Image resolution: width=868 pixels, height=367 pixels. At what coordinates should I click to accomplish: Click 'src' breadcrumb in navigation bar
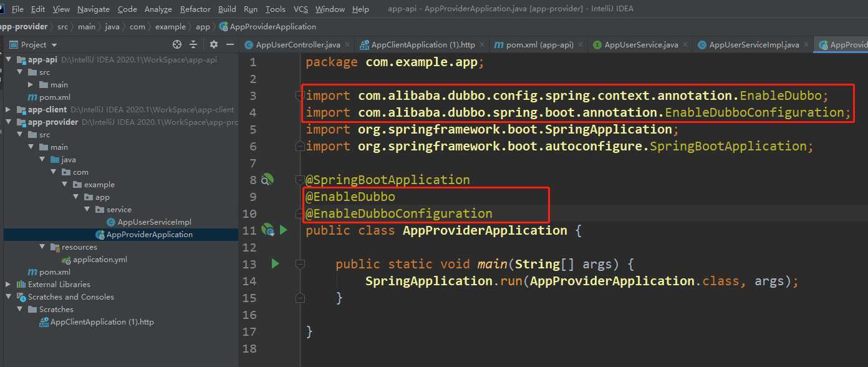tap(62, 27)
